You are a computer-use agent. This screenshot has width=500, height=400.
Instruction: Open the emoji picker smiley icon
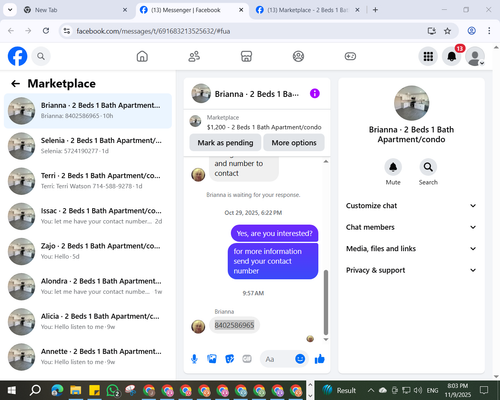click(x=300, y=359)
